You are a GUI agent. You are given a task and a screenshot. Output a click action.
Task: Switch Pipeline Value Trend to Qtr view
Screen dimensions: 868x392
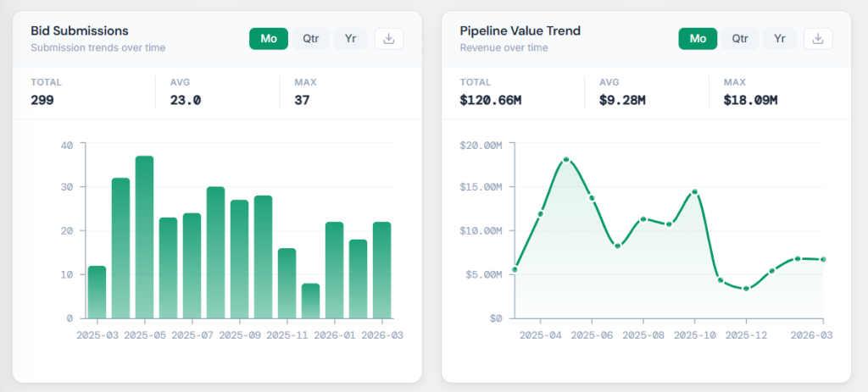(x=740, y=39)
